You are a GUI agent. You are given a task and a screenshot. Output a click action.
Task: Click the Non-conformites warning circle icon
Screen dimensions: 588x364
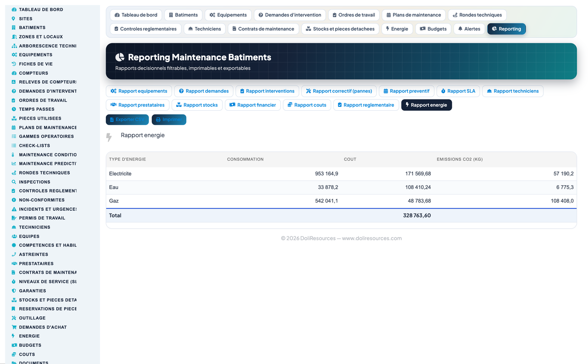(x=14, y=200)
